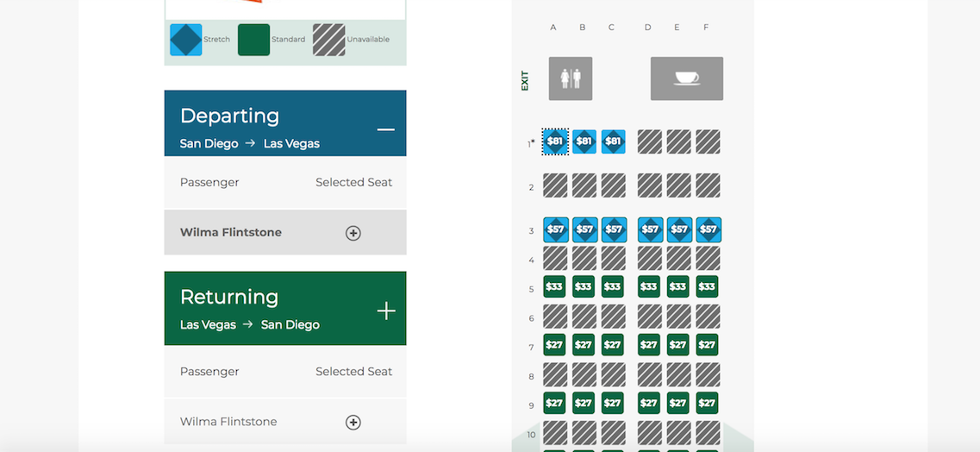
Task: Click the Returning Las Vegas to San Diego header
Action: click(285, 308)
